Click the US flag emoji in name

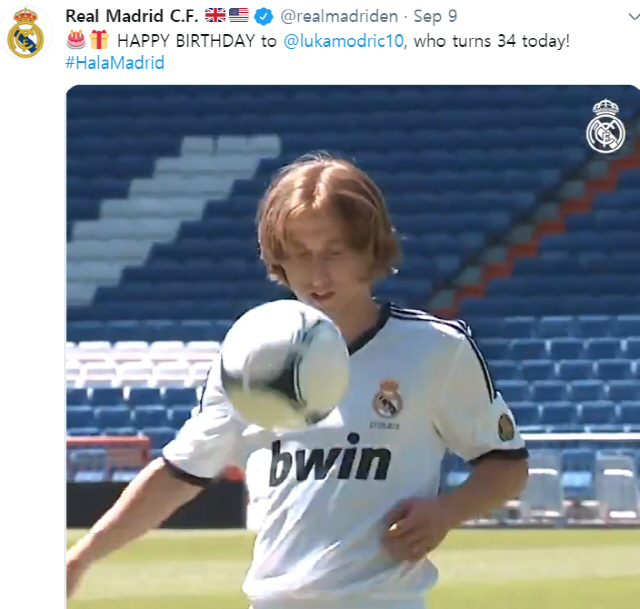click(239, 16)
